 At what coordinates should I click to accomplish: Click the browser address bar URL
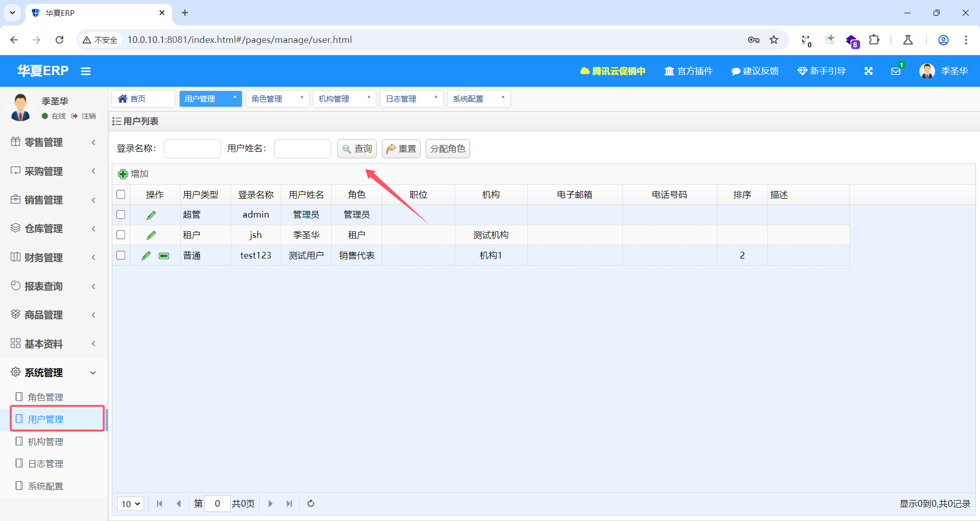coord(239,40)
